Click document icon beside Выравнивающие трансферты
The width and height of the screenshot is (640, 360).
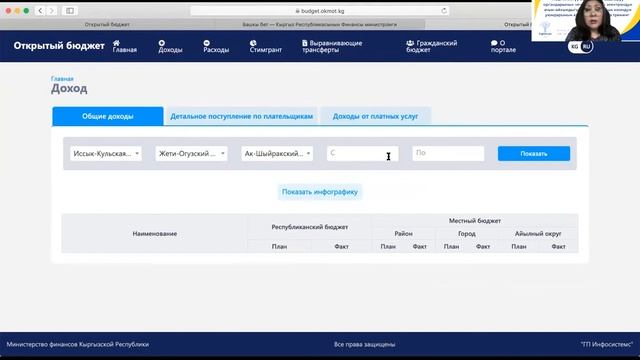pos(304,42)
